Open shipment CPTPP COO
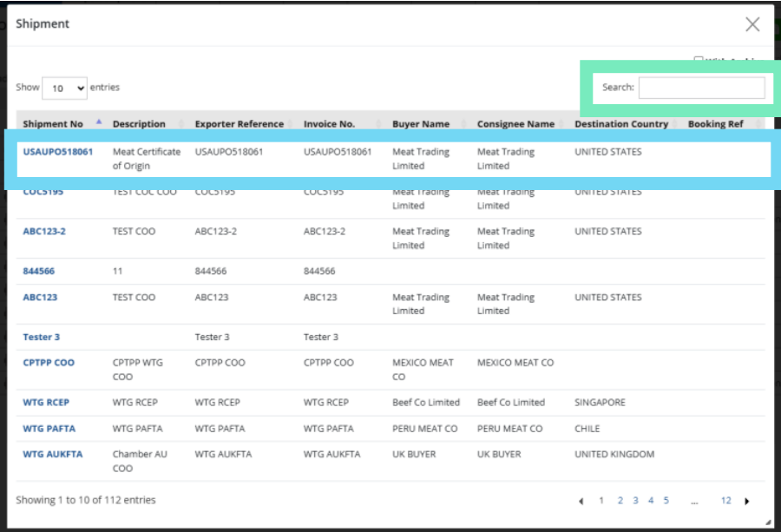Screen dimensions: 781x532 [x=49, y=363]
